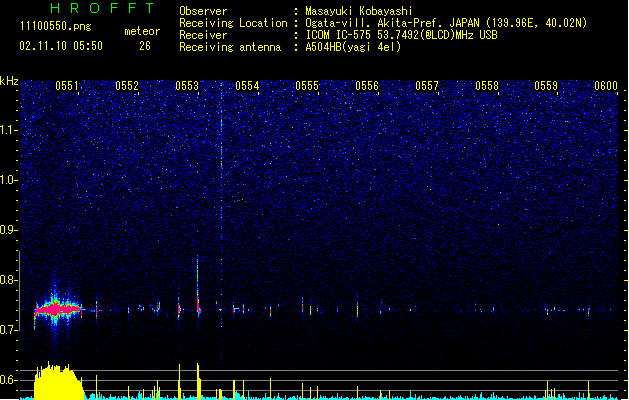Viewport: 629px width, 400px height.
Task: Click the 0553 time marker
Action: (187, 86)
